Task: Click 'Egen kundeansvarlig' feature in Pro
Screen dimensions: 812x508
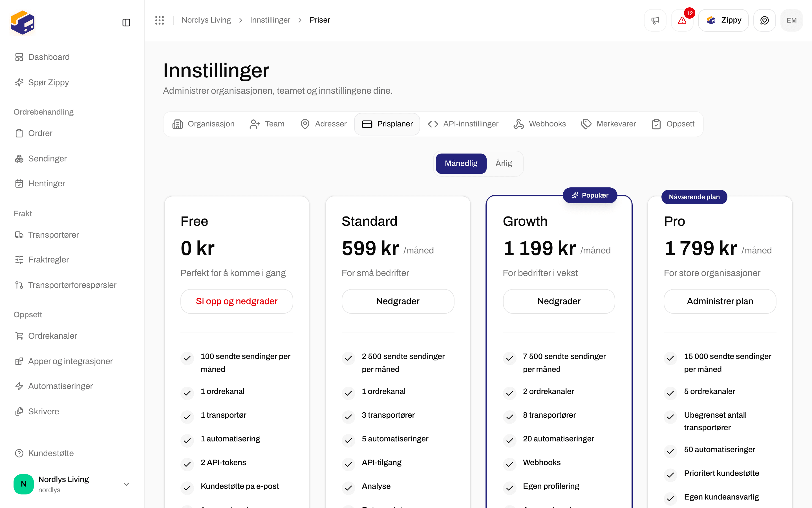Action: (721, 497)
